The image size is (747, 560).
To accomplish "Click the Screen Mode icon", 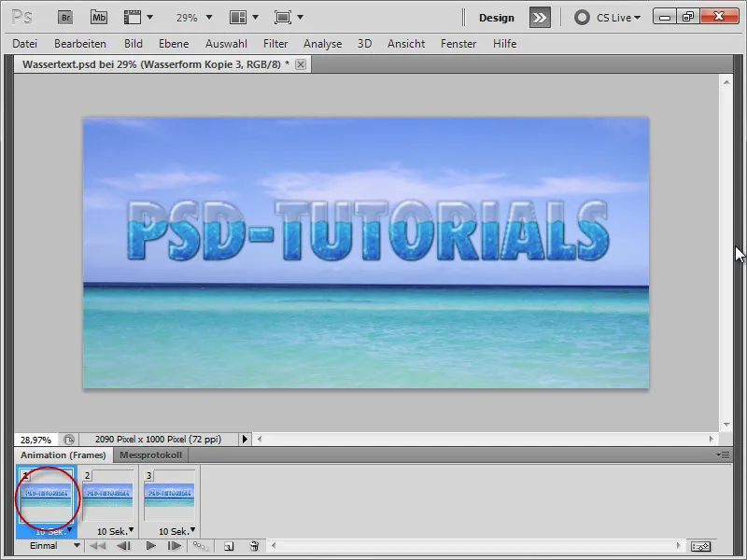I will point(283,18).
